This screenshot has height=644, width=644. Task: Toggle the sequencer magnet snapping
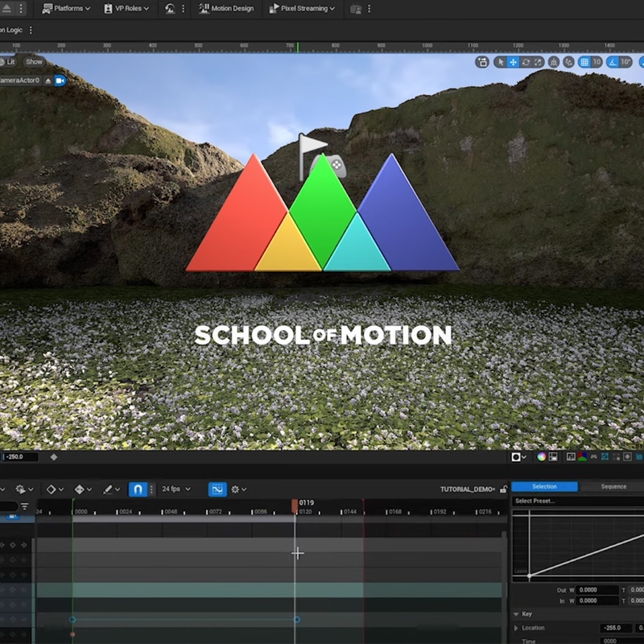click(138, 489)
